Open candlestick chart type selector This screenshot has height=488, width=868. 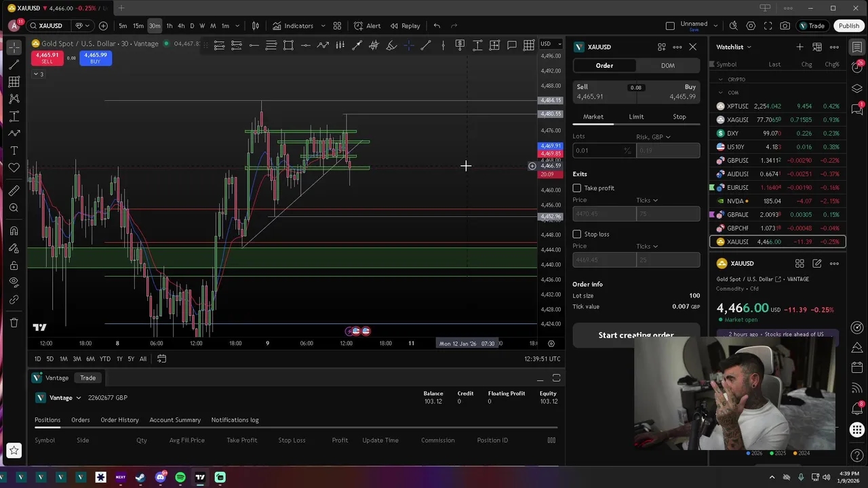(x=256, y=26)
